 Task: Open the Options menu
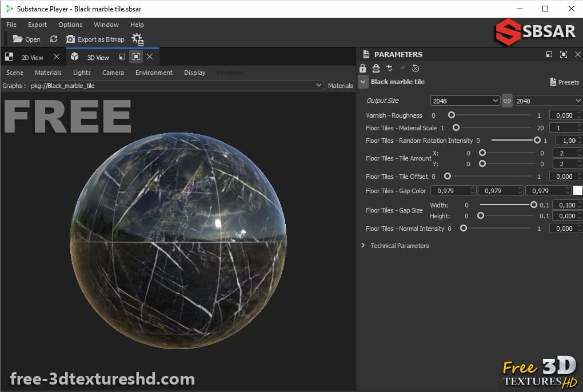(x=70, y=25)
